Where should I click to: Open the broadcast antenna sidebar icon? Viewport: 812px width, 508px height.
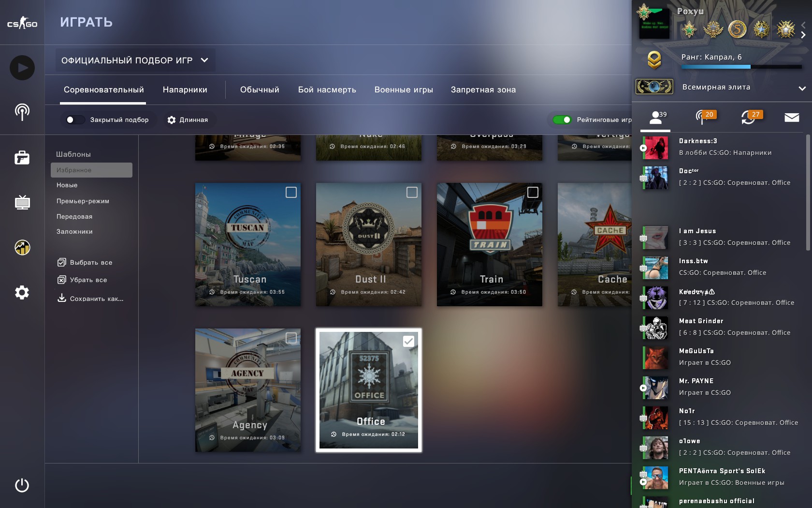pos(22,112)
